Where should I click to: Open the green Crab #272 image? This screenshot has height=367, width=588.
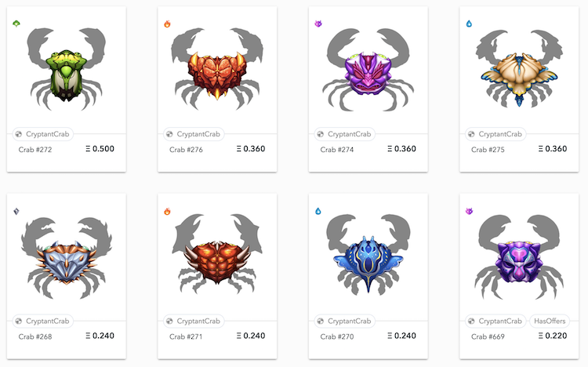point(67,69)
